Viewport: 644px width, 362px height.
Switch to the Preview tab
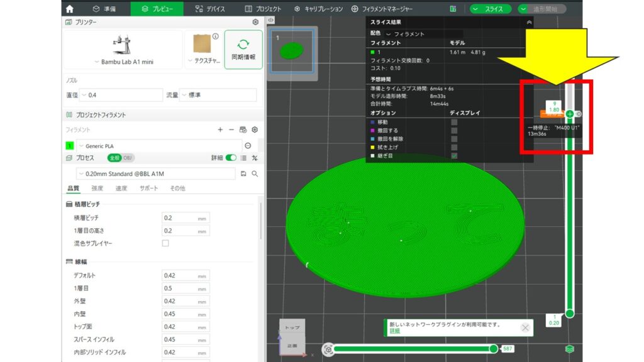pos(157,9)
